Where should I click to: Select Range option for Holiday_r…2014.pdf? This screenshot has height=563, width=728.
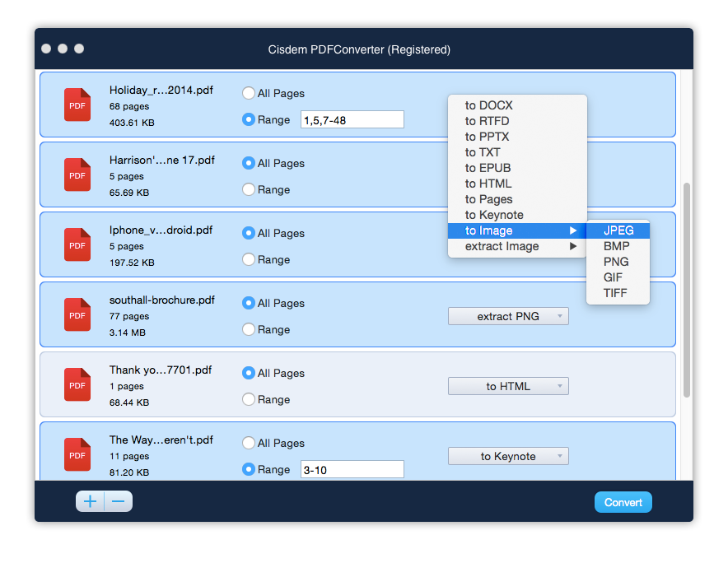[x=249, y=119]
